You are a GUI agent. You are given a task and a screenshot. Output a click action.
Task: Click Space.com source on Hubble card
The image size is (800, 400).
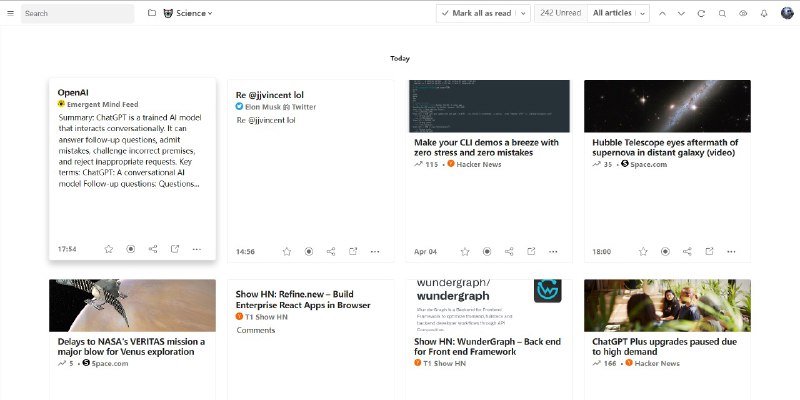(x=648, y=164)
